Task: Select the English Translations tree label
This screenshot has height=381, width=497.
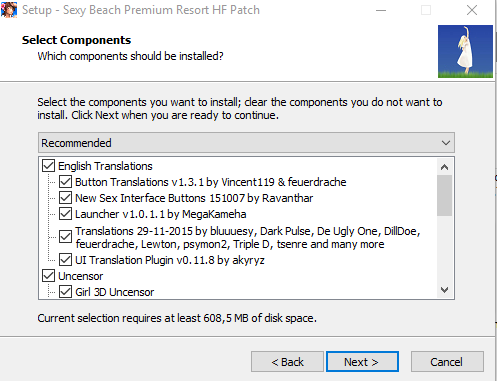Action: (105, 166)
